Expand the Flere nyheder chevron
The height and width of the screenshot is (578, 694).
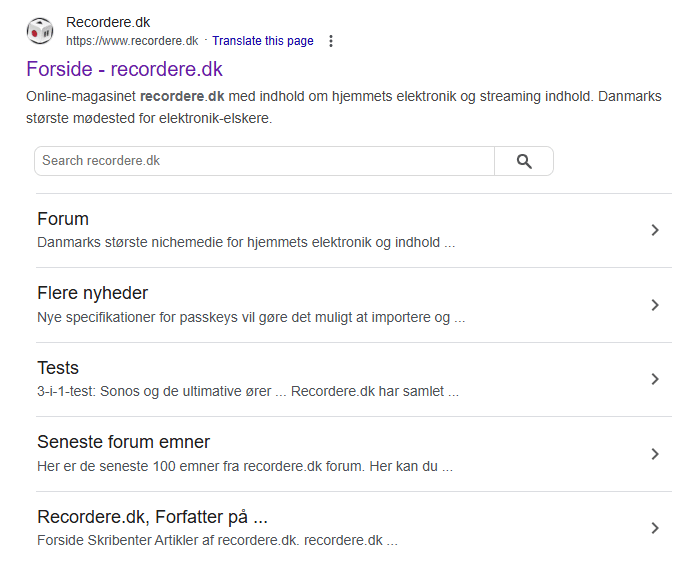tap(655, 305)
